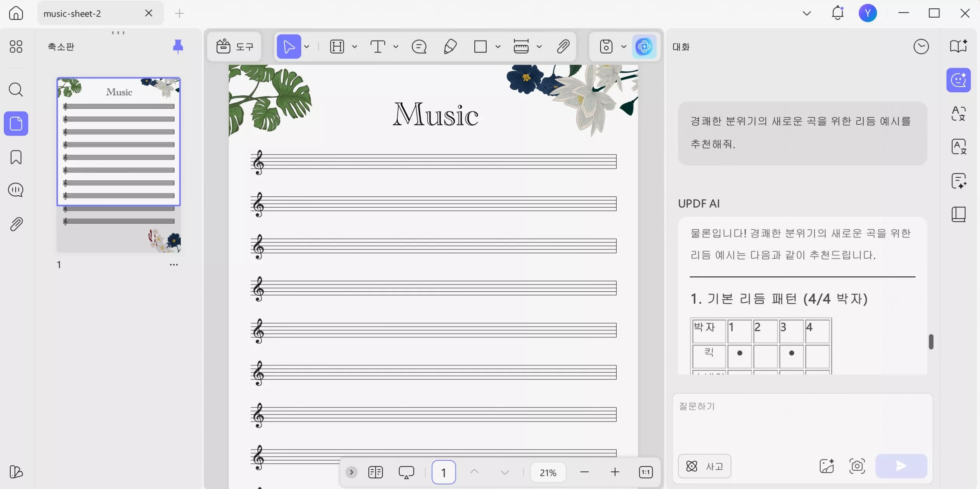Go to the next page arrow

click(x=505, y=472)
